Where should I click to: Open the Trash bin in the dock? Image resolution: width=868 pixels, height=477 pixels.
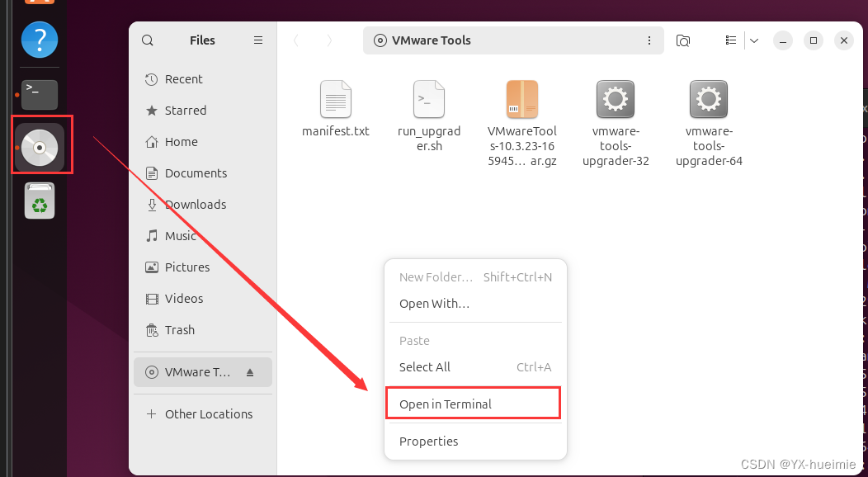click(40, 201)
